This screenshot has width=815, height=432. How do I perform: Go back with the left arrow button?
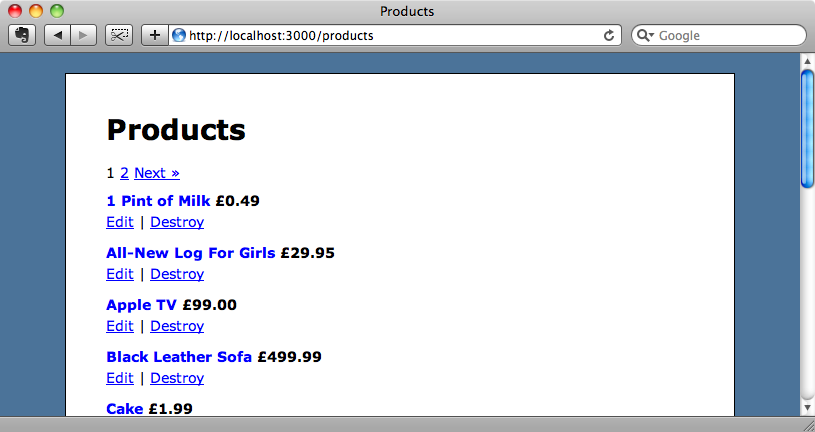point(58,35)
